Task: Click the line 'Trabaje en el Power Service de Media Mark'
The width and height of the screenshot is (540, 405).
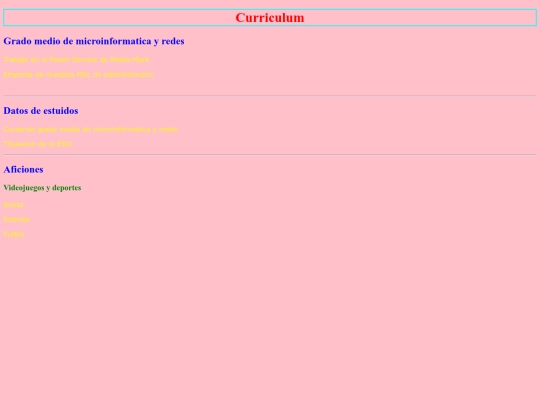Action: 76,60
